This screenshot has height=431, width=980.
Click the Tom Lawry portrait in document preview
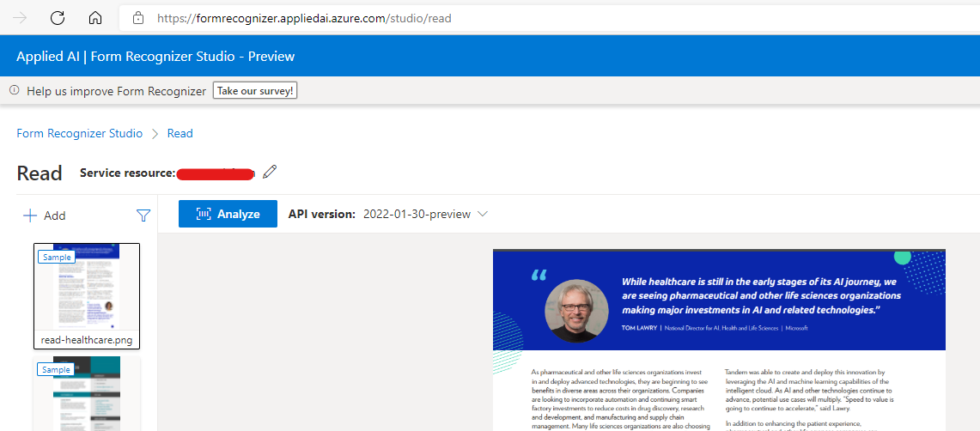[x=576, y=311]
